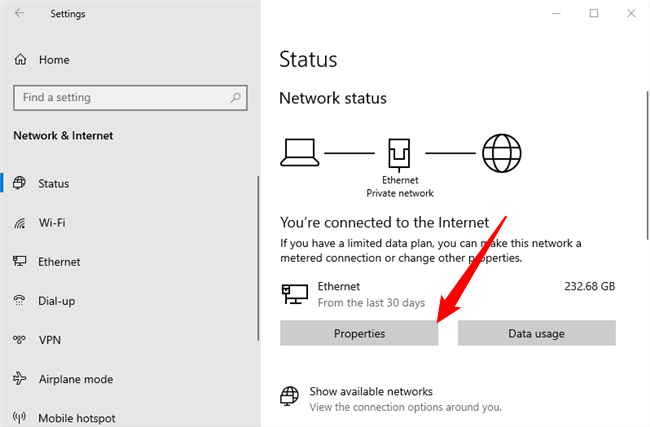Select Wi-Fi in the sidebar menu

(52, 223)
